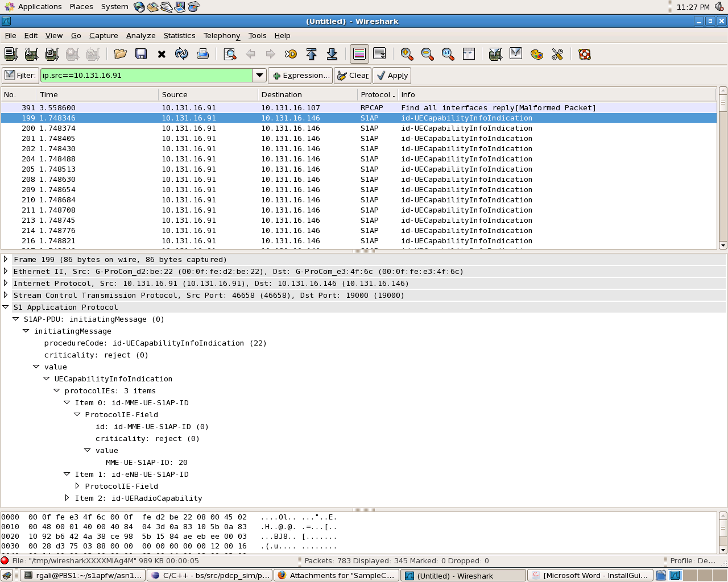The width and height of the screenshot is (728, 582).
Task: Jump to the first packet
Action: 311,54
